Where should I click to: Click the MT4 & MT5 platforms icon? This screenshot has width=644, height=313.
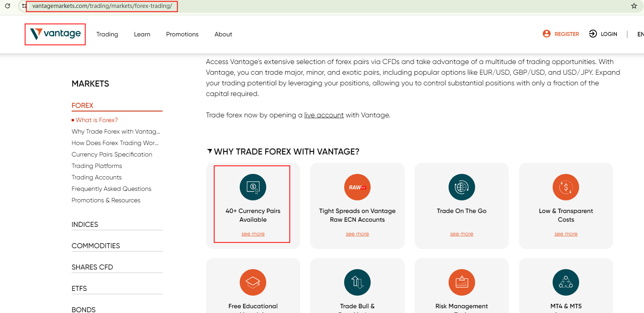click(x=566, y=282)
